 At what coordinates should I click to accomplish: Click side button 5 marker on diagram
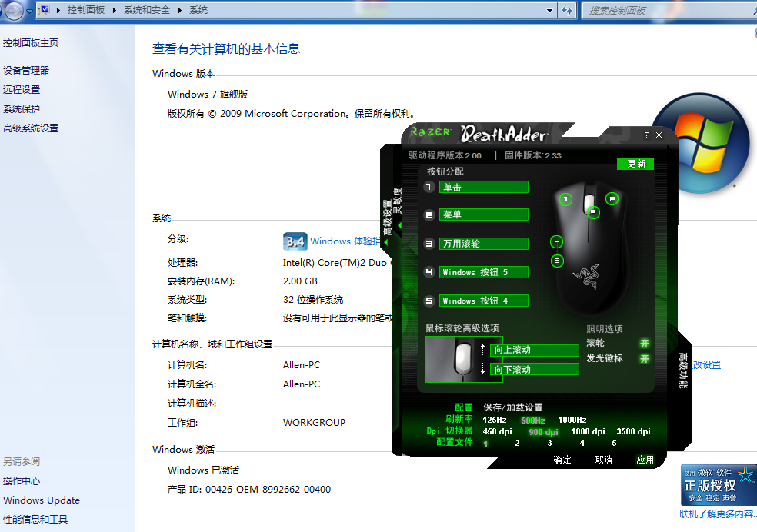click(x=557, y=261)
